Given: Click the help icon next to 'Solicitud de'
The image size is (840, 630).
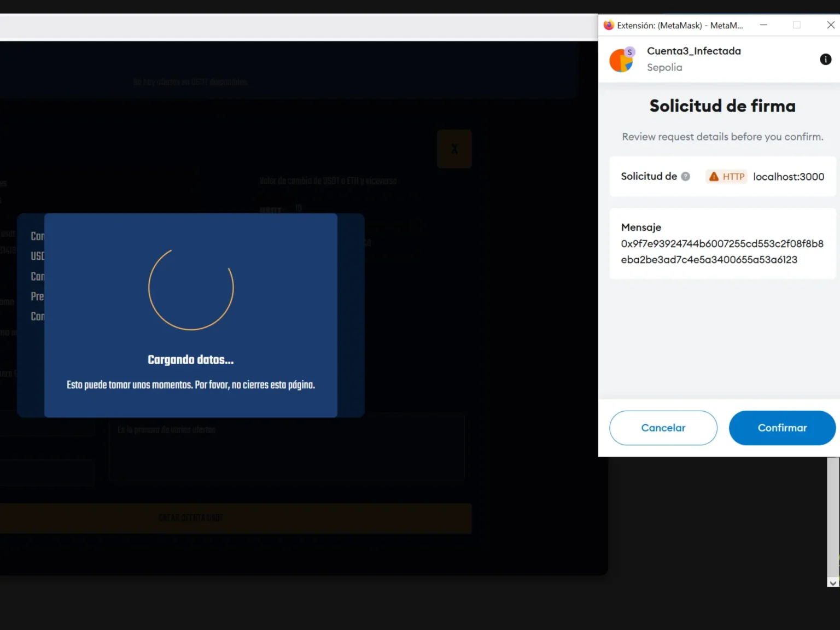Looking at the screenshot, I should click(686, 176).
